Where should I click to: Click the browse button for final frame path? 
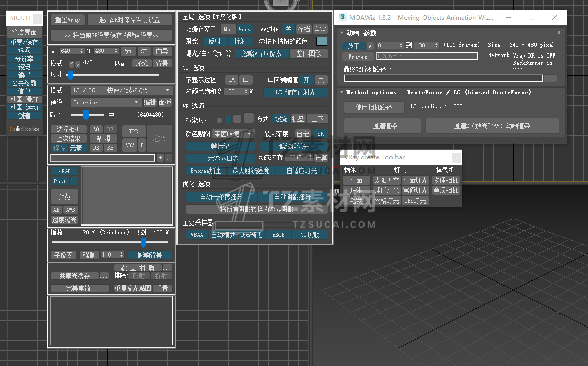pos(550,79)
